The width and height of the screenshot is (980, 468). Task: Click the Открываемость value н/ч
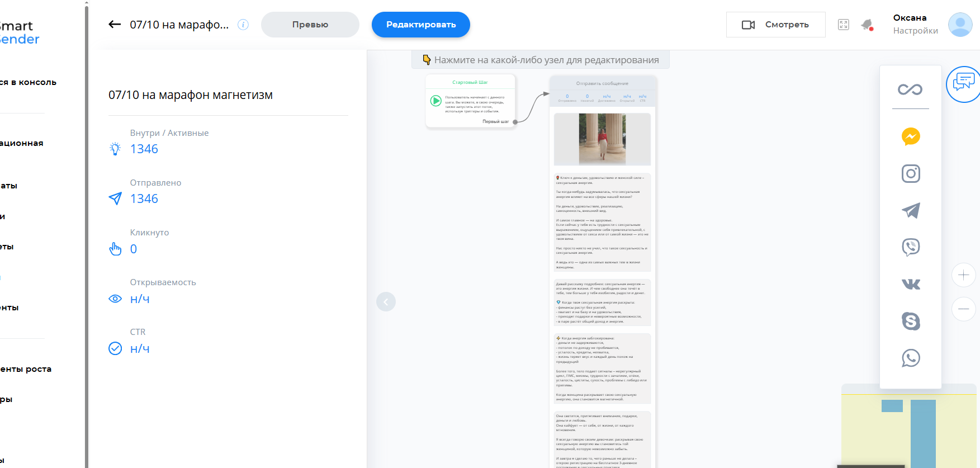point(140,299)
